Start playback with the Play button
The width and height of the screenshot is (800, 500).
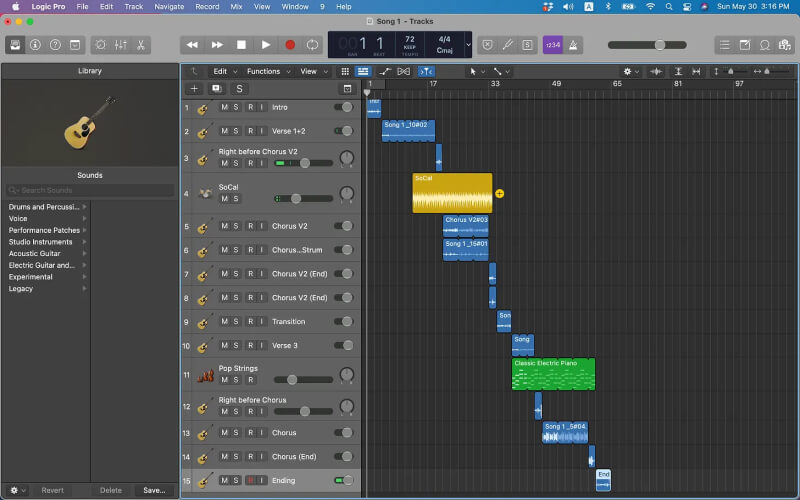[x=266, y=45]
